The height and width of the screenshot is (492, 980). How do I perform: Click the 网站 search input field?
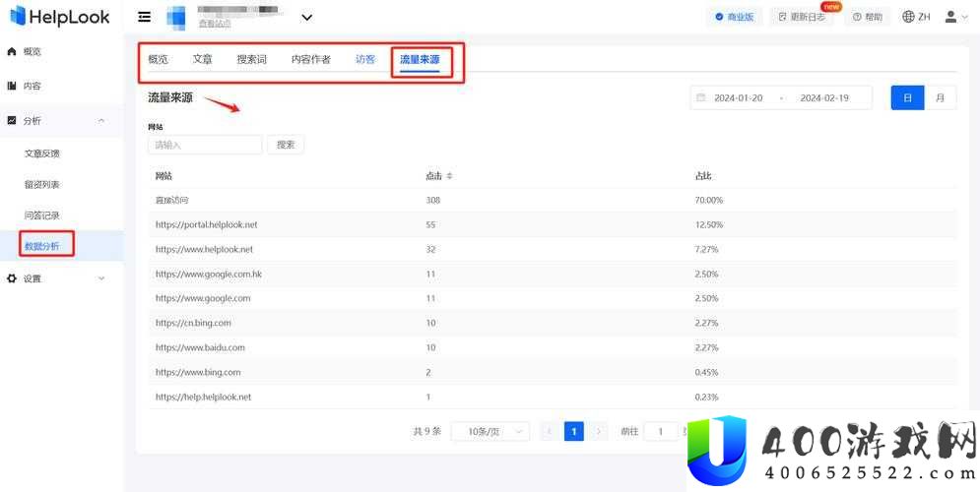pos(205,145)
